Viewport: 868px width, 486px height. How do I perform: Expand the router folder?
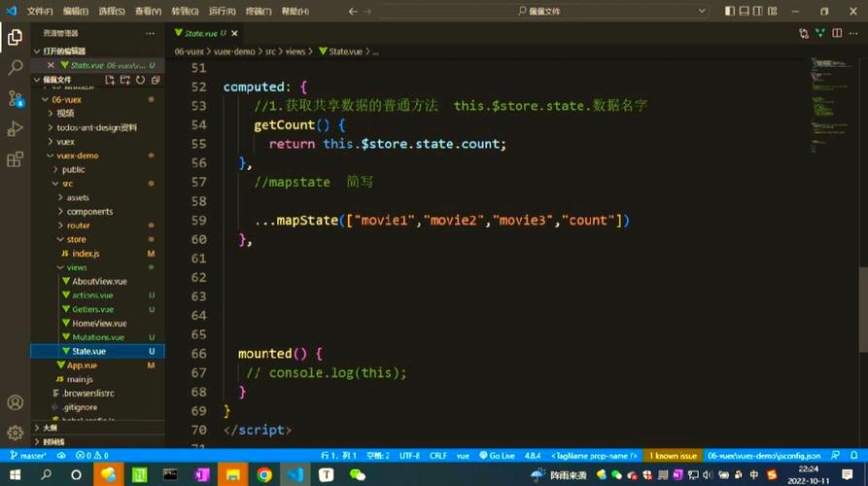click(x=78, y=226)
